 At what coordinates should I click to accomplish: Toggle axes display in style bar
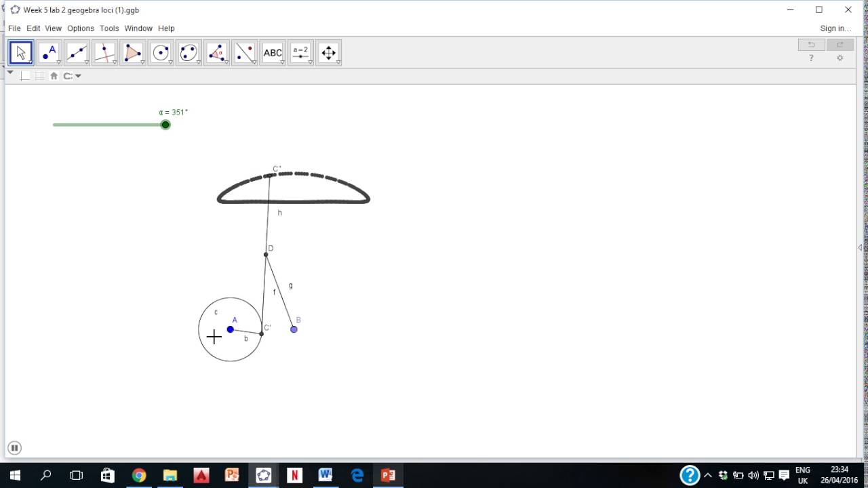25,76
